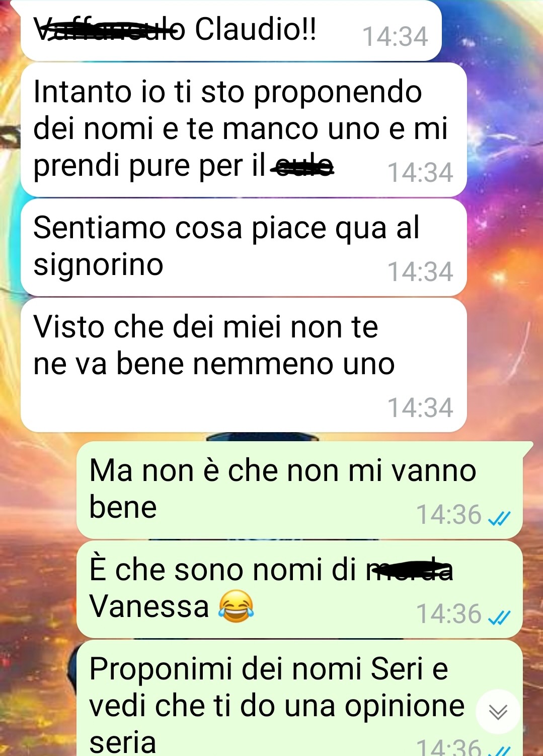Image resolution: width=543 pixels, height=756 pixels.
Task: Tap the 14:34 timestamp under 'nemmeno uno'
Action: (420, 408)
